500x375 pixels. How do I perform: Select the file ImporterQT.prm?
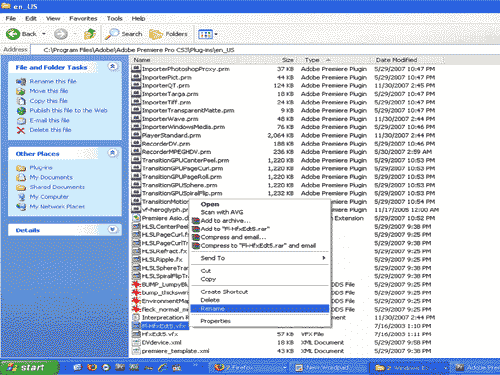coord(166,86)
